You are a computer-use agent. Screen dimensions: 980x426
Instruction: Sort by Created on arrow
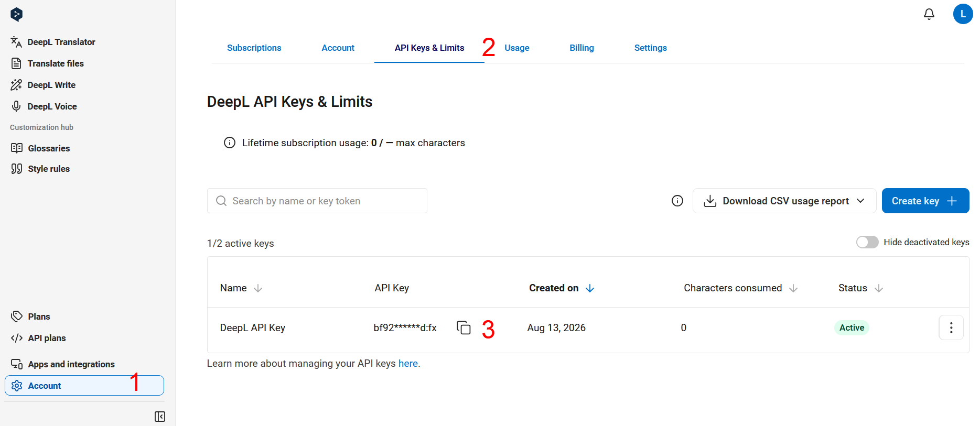click(590, 288)
